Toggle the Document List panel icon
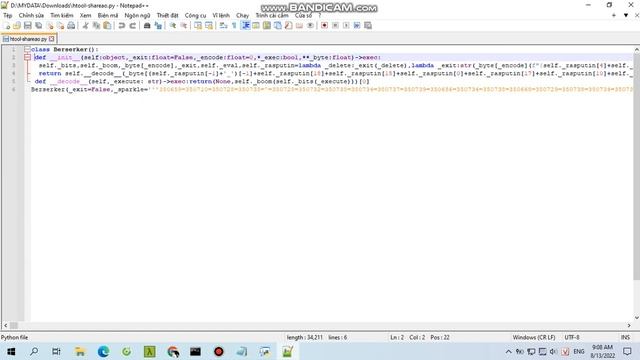This screenshot has height=360, width=640. pos(278,25)
